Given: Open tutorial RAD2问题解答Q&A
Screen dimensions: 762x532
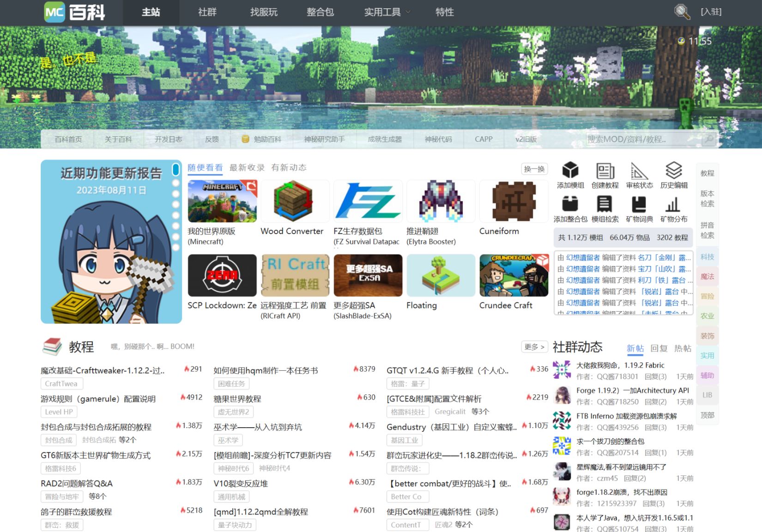Looking at the screenshot, I should (x=77, y=484).
